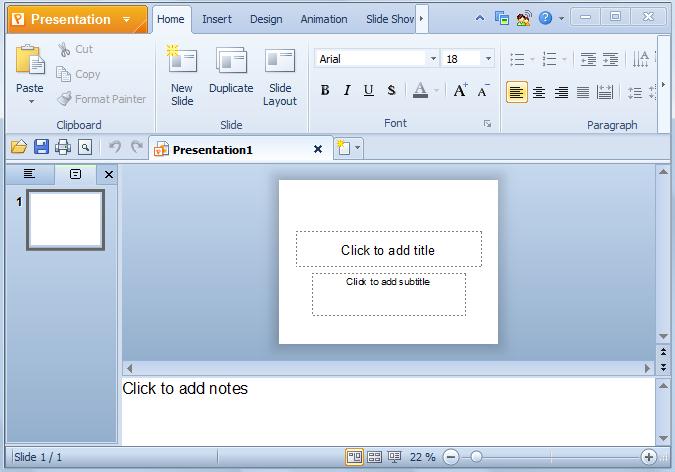Open the Slide Layout gallery

click(x=280, y=76)
